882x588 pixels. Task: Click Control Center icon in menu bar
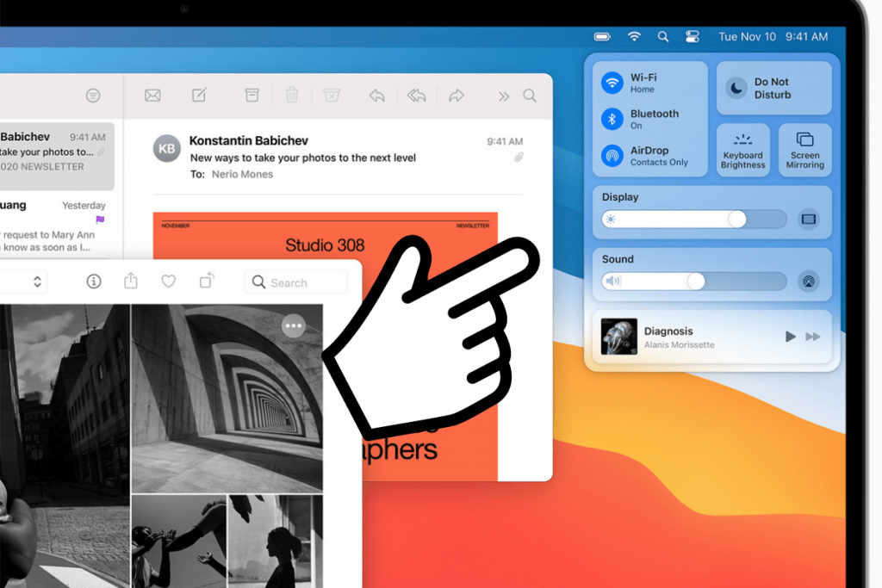point(693,36)
